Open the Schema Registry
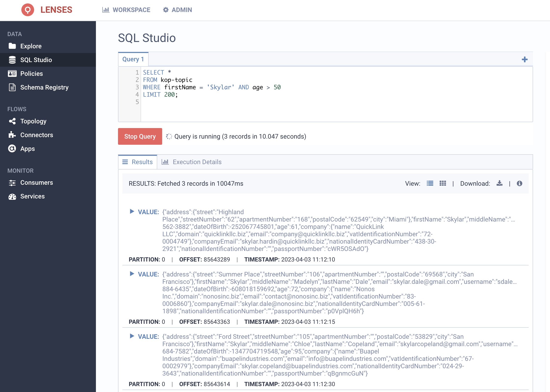 (x=44, y=87)
